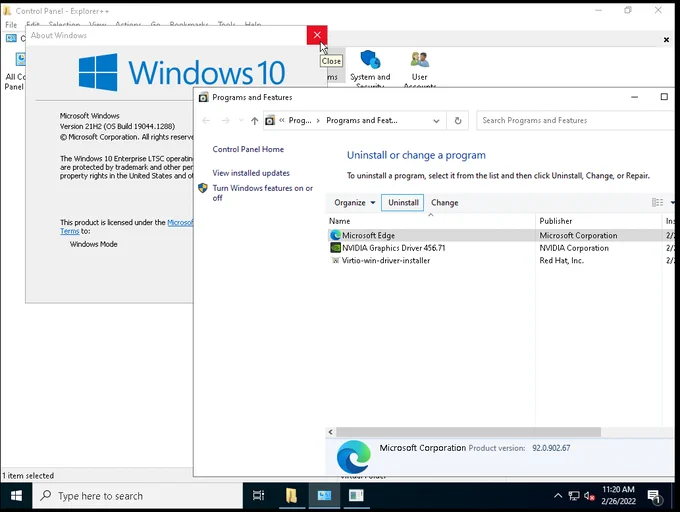
Task: Click product version 92.0.902.67 value
Action: tap(551, 448)
